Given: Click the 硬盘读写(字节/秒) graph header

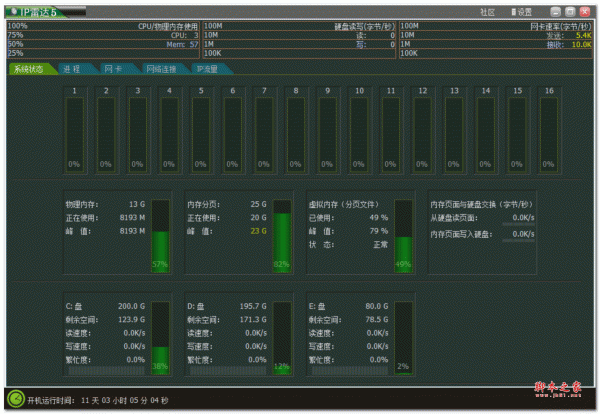Looking at the screenshot, I should click(x=364, y=26).
